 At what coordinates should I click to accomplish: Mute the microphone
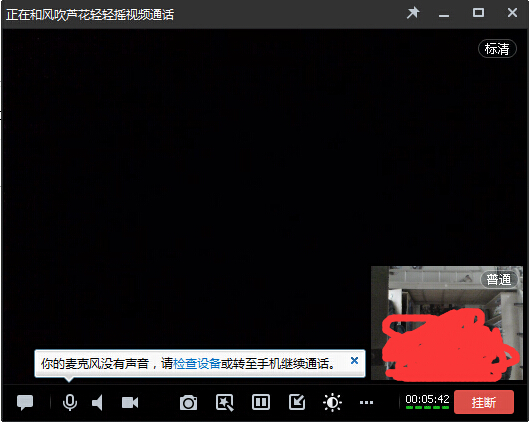(70, 402)
